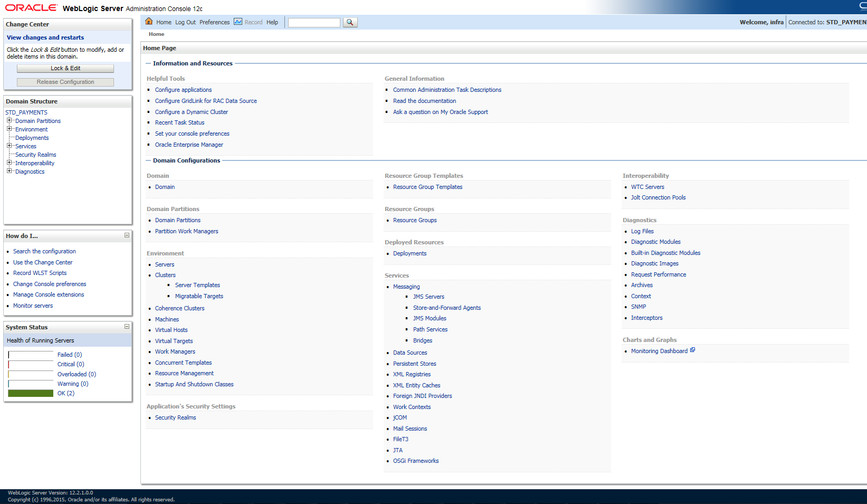Image resolution: width=867 pixels, height=504 pixels.
Task: Click Log Out in the toolbar
Action: point(185,22)
